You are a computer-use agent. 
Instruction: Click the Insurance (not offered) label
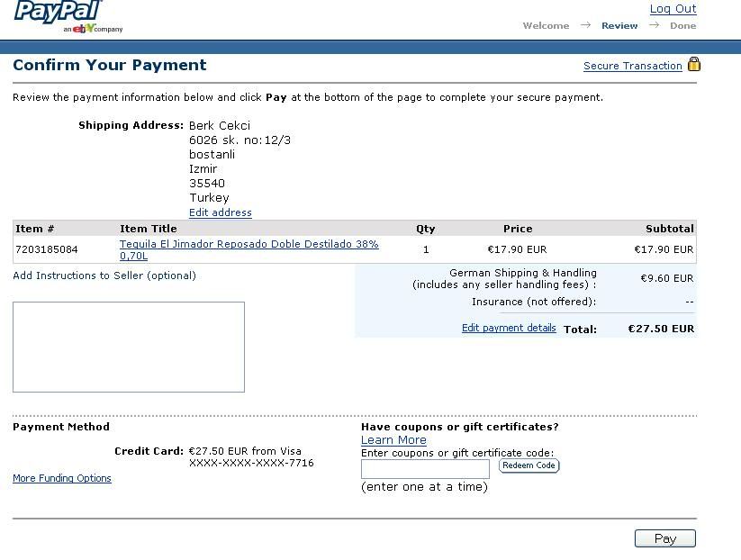(534, 302)
